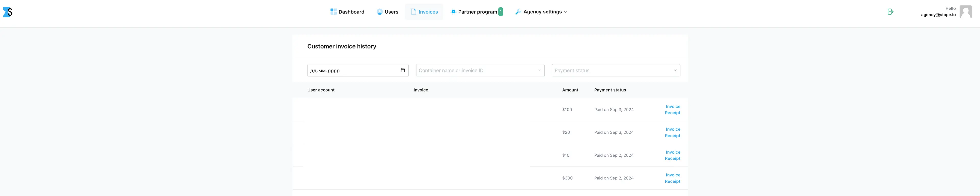Image resolution: width=980 pixels, height=196 pixels.
Task: Open Receipt link for the $10 row
Action: [673, 158]
